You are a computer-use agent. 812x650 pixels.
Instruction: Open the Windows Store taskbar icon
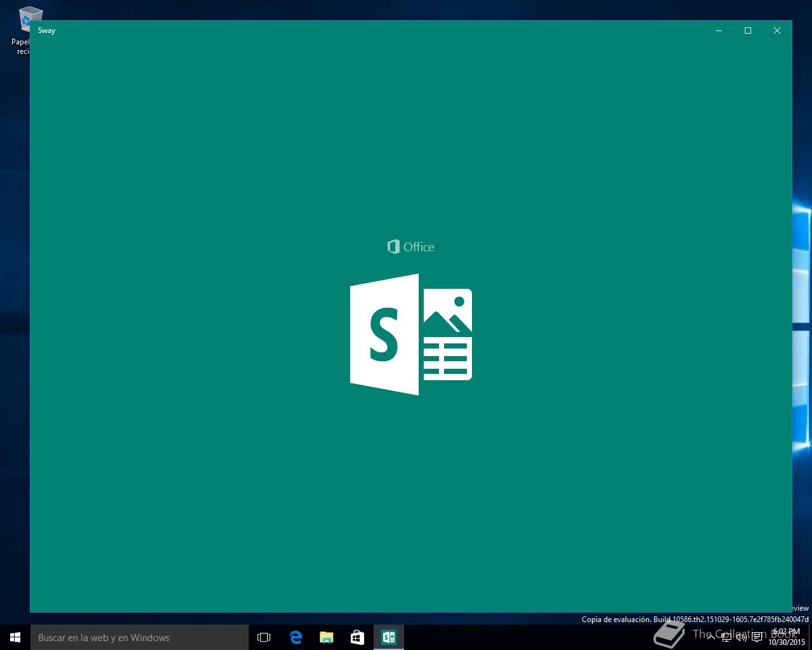(x=357, y=637)
